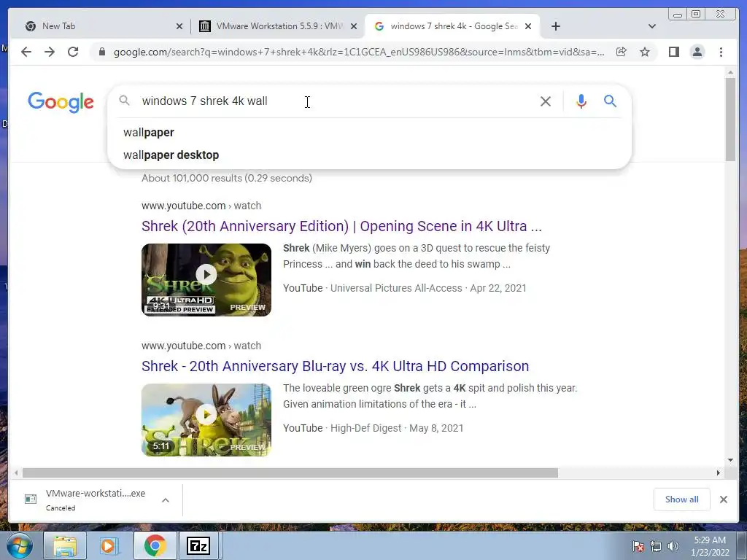This screenshot has height=560, width=747.
Task: Close the New Tab tab
Action: [x=179, y=27]
